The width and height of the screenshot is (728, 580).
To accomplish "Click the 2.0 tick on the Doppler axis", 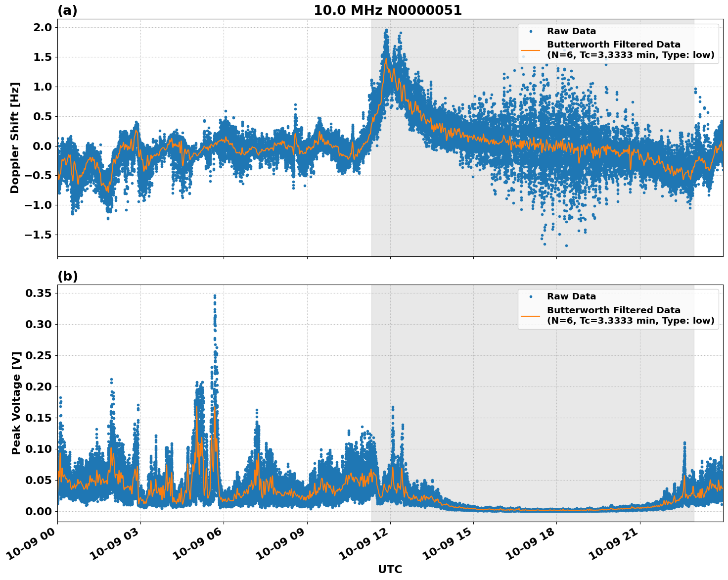I will (43, 27).
